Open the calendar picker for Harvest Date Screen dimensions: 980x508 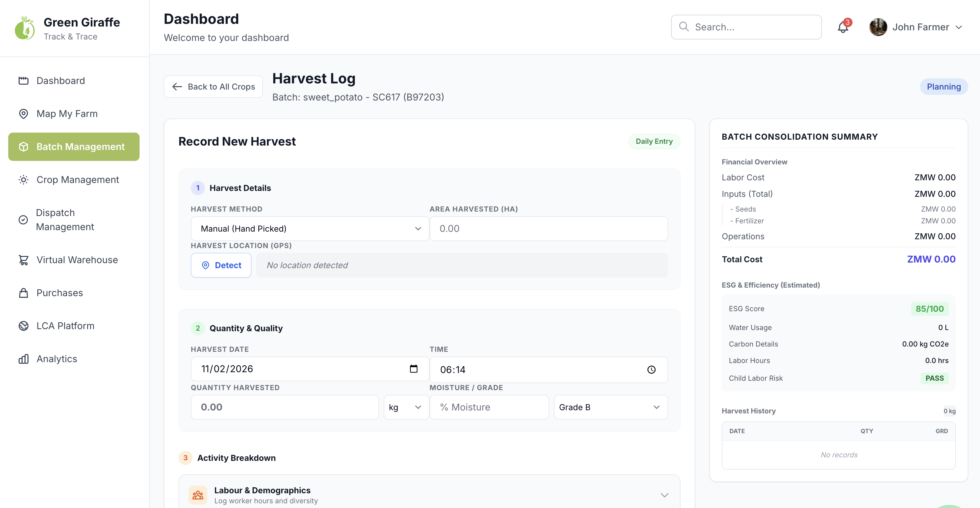tap(413, 369)
